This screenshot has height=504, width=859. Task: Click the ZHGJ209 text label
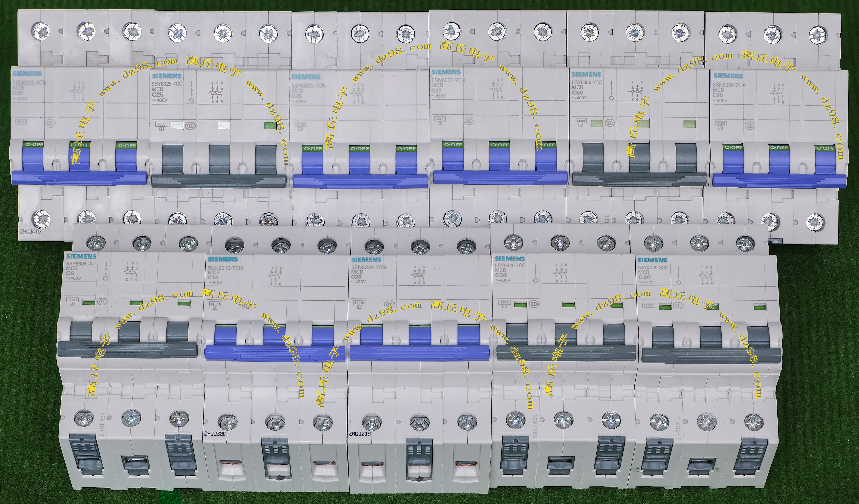pos(360,434)
